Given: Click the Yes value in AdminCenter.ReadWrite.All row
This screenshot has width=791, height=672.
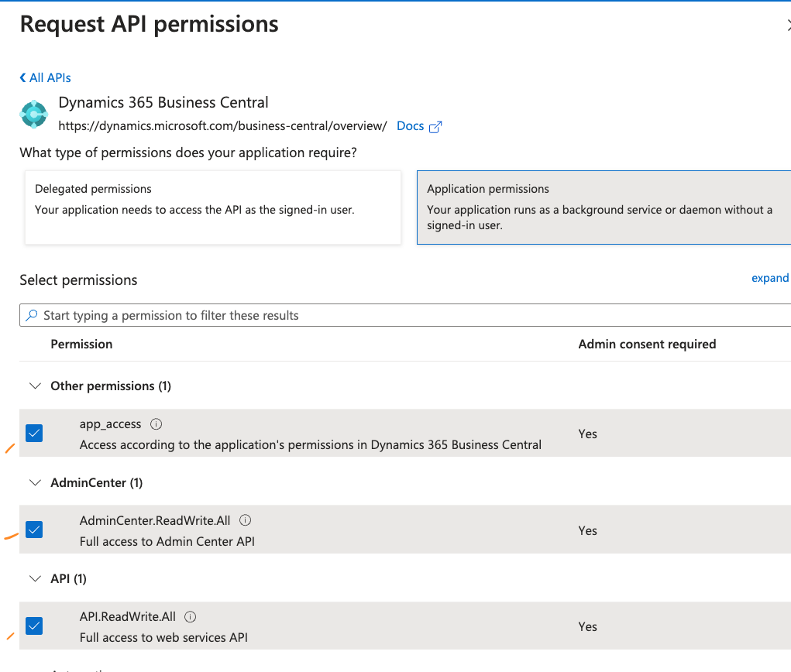Looking at the screenshot, I should click(588, 530).
